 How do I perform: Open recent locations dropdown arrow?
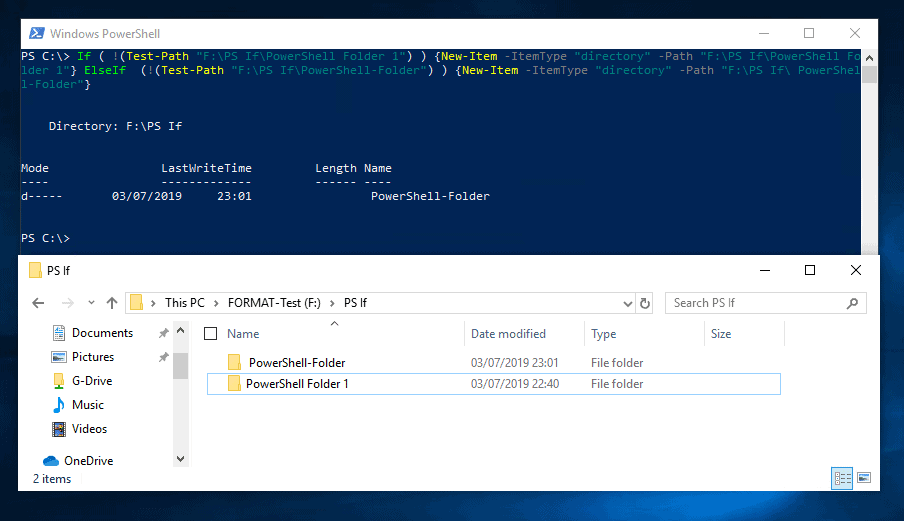tap(91, 303)
